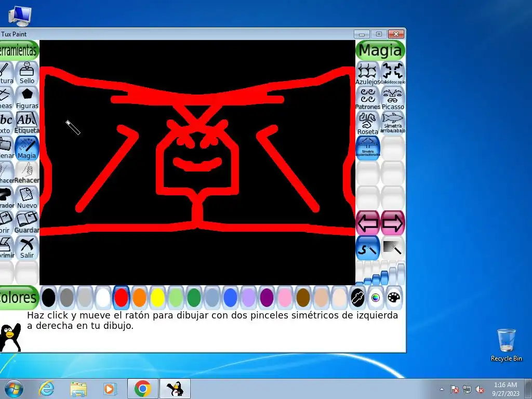The image size is (532, 399).
Task: Choose Simetría izquierda/derecha magic effect
Action: coord(368,148)
